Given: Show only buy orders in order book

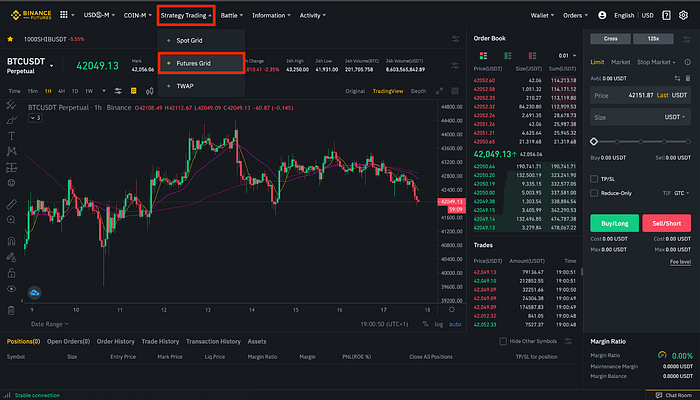Looking at the screenshot, I should tap(508, 56).
